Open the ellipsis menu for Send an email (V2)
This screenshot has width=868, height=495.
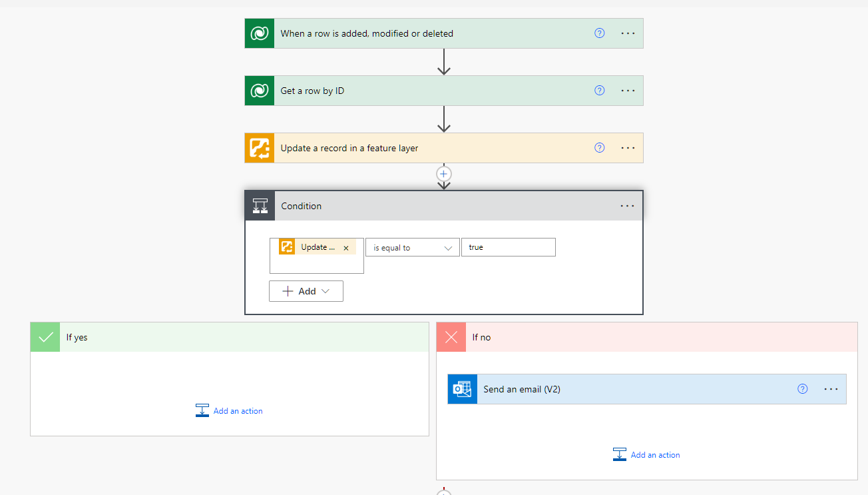click(x=830, y=388)
